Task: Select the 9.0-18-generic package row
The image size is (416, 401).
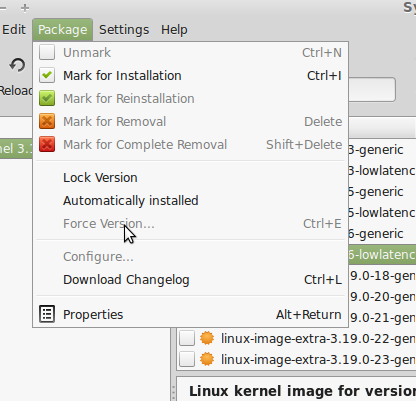Action: point(382,276)
